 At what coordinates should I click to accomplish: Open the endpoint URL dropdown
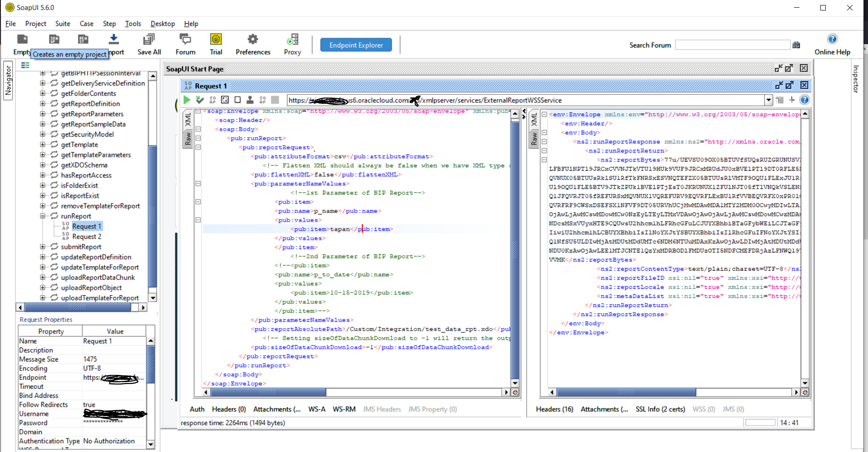pos(769,100)
